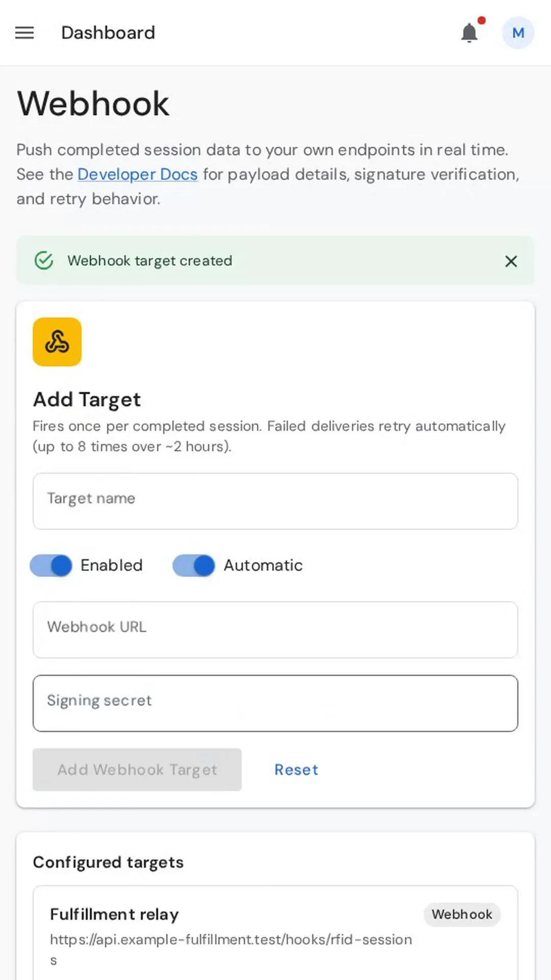Open the M user avatar menu
Image resolution: width=551 pixels, height=980 pixels.
point(518,33)
